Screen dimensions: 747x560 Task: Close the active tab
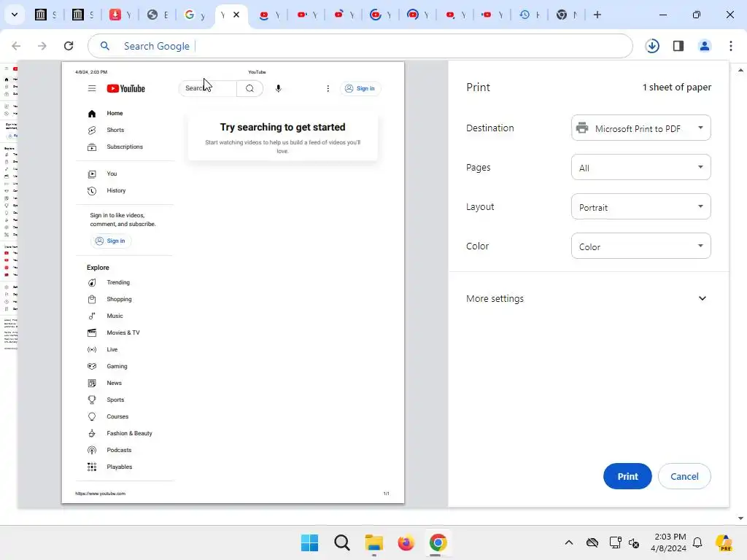coord(236,15)
